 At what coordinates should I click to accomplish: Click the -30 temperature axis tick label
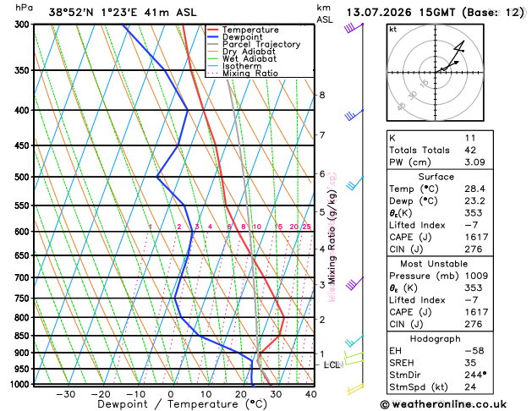point(65,394)
